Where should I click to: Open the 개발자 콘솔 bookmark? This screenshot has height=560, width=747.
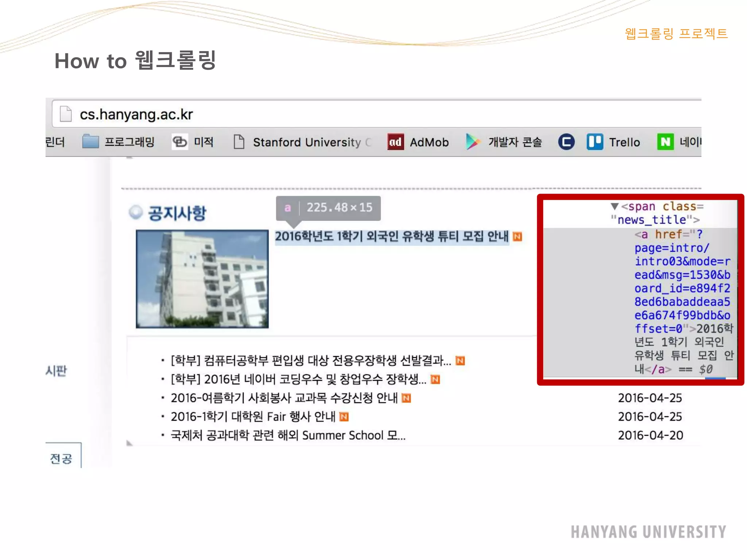click(504, 142)
